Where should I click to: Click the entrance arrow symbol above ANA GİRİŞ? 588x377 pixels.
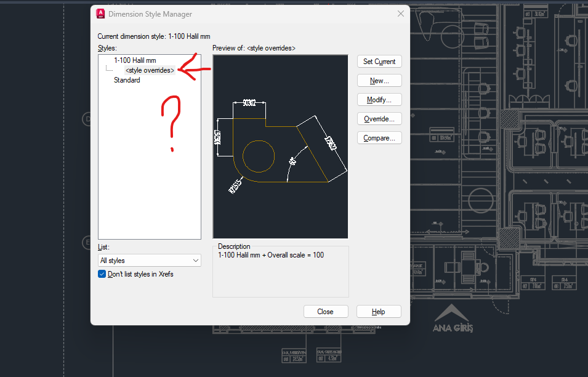(x=452, y=311)
